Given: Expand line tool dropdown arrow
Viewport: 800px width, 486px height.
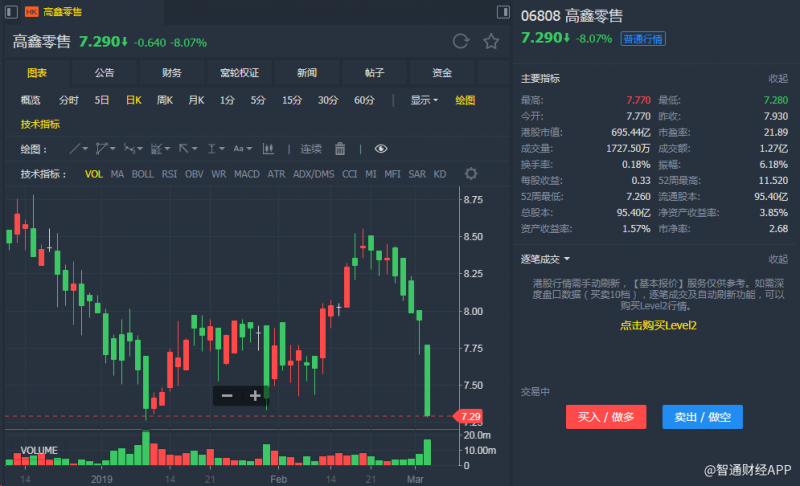Looking at the screenshot, I should (85, 149).
